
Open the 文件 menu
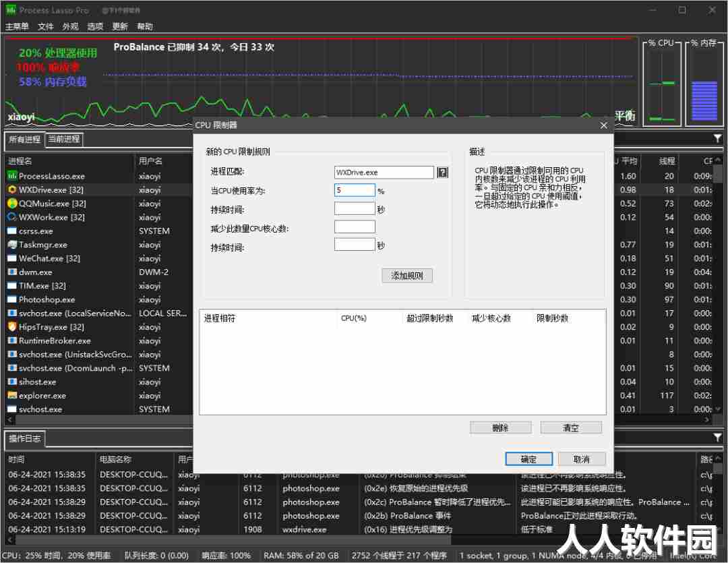point(46,26)
